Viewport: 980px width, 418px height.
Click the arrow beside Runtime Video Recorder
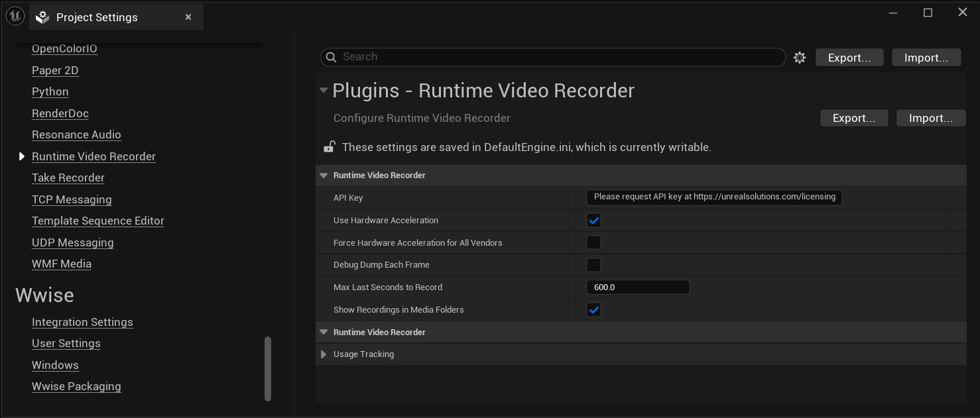[22, 156]
